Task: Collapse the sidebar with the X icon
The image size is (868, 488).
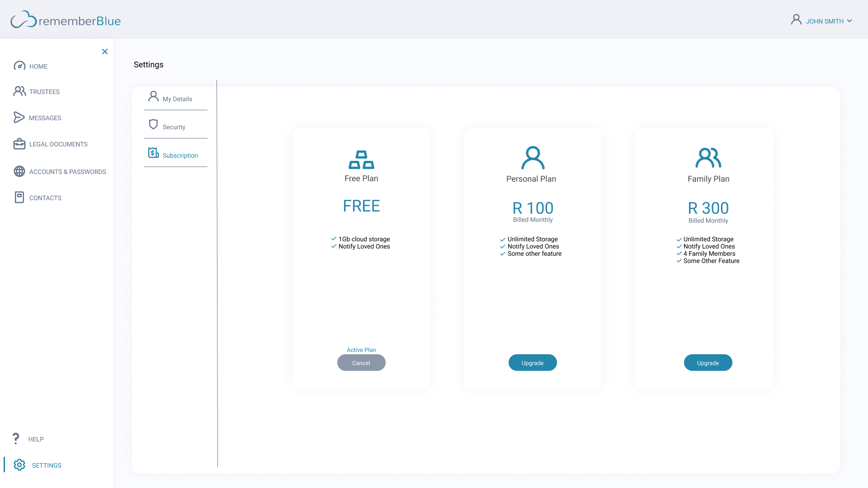Action: pyautogui.click(x=105, y=52)
